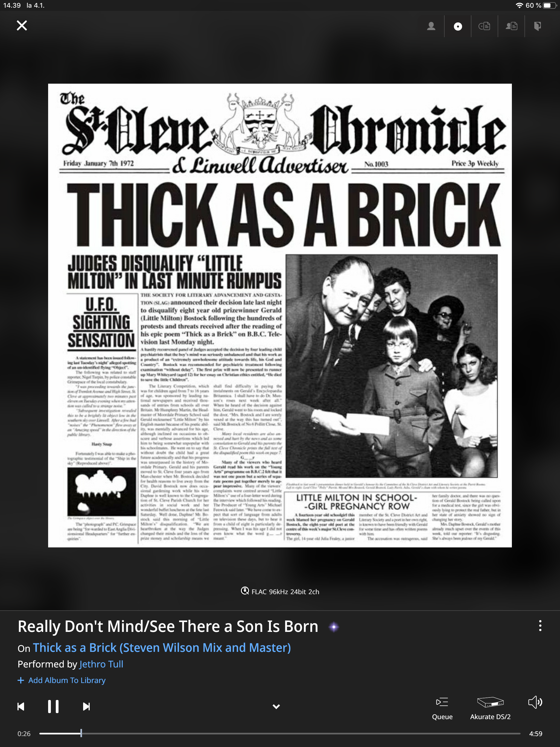Click the playback progress seek bar

280,734
